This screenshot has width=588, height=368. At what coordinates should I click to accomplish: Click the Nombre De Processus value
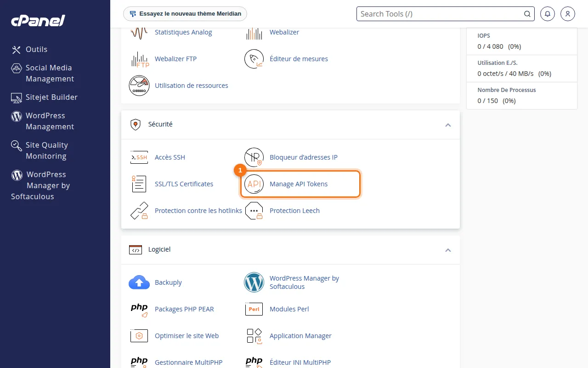click(x=497, y=101)
